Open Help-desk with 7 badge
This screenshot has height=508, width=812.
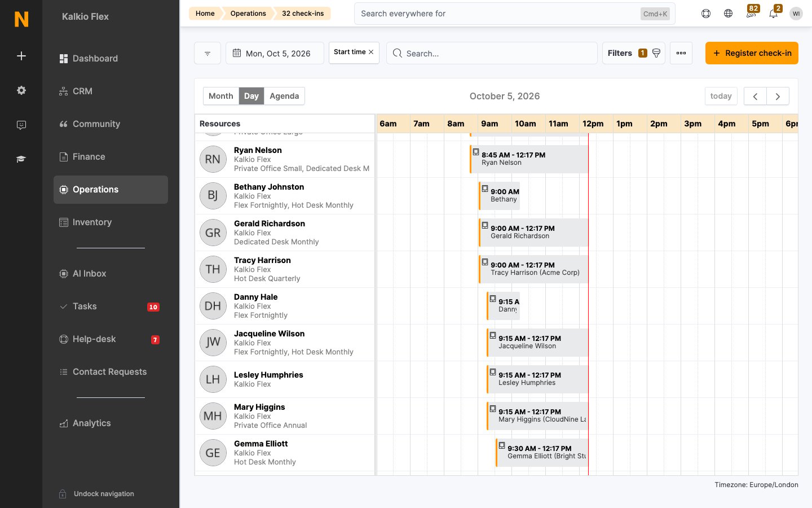click(111, 339)
